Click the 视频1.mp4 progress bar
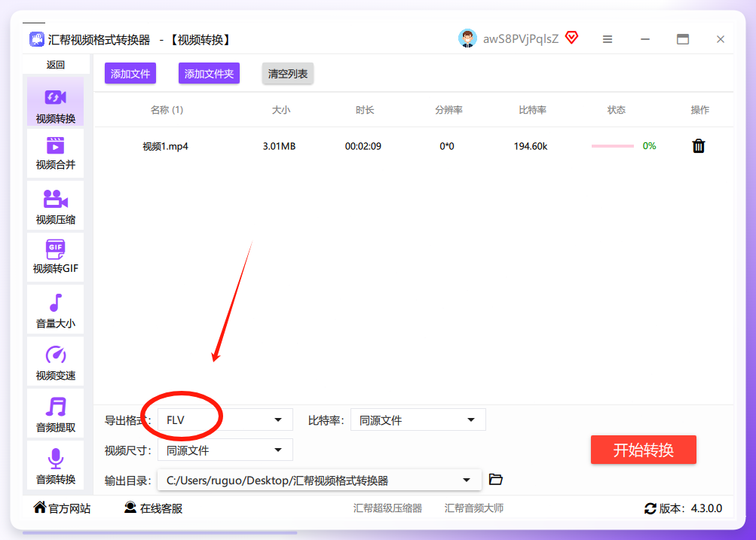756x540 pixels. [x=612, y=146]
